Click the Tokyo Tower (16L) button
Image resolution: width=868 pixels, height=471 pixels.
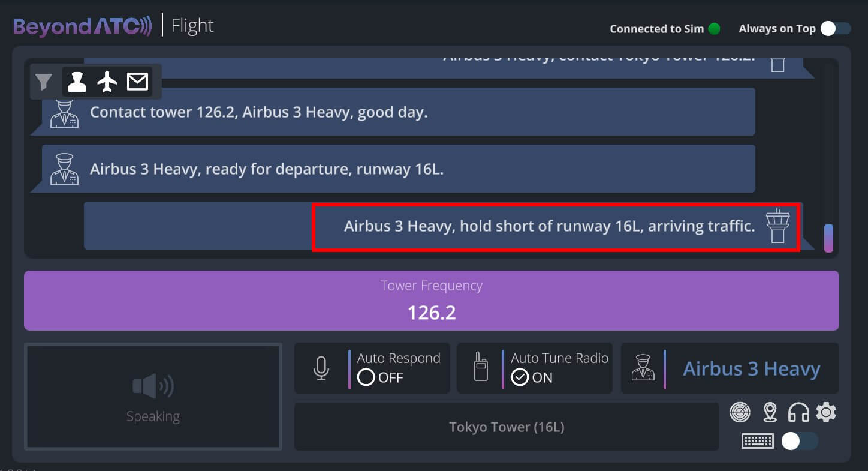(507, 427)
